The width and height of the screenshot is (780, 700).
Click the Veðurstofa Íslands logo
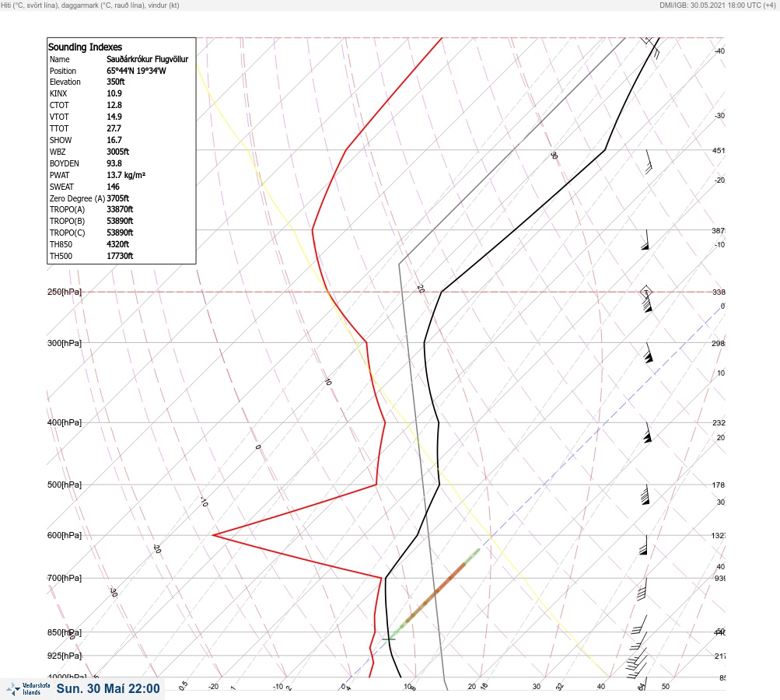click(x=28, y=689)
